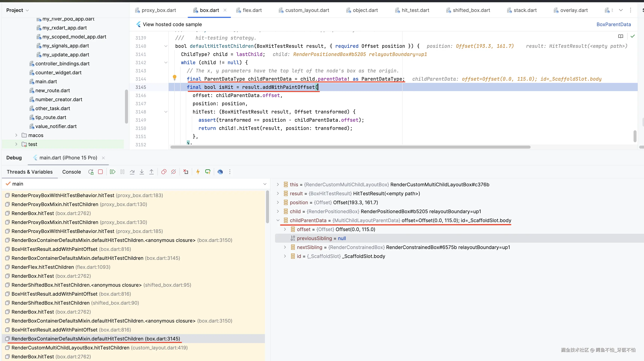Trigger Flutter Hot Reload lightning icon
Viewport: 644px width, 361px height.
click(x=198, y=172)
